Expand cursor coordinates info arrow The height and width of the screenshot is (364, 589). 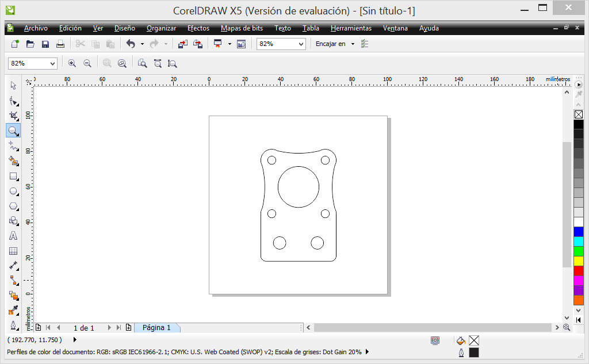[75, 340]
